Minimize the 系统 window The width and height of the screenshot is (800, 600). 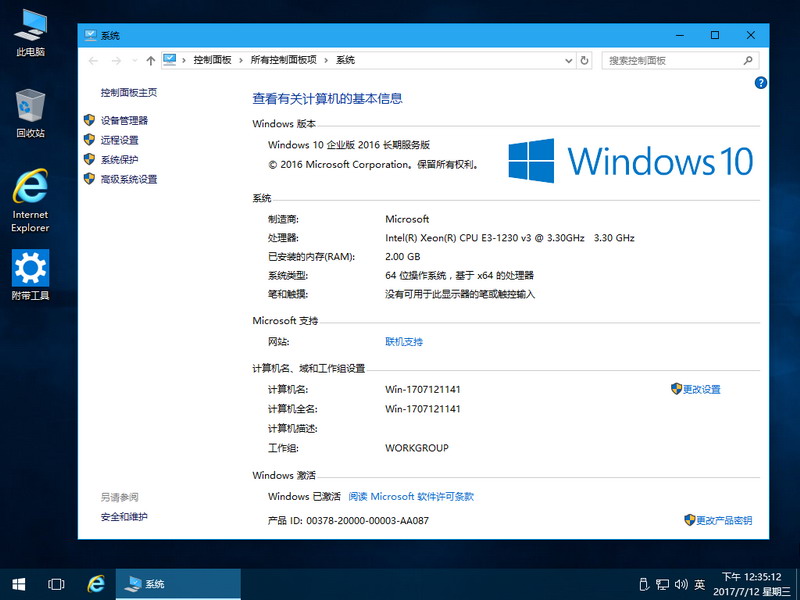click(x=680, y=35)
